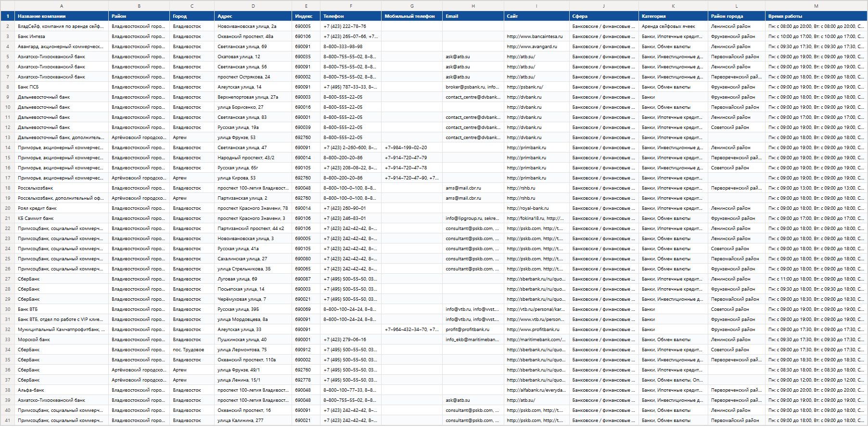Select column G by its letter header
Screen dimensions: 868x434
pyautogui.click(x=412, y=6)
